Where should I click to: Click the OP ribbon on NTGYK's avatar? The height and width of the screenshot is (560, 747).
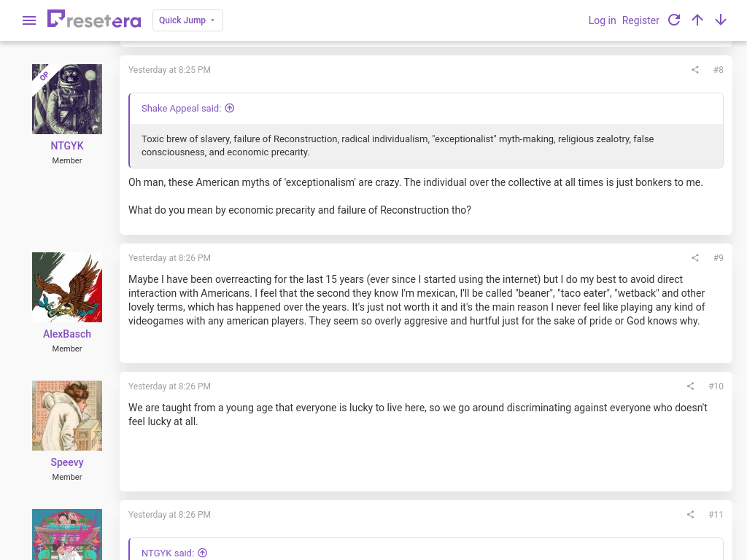[44, 76]
